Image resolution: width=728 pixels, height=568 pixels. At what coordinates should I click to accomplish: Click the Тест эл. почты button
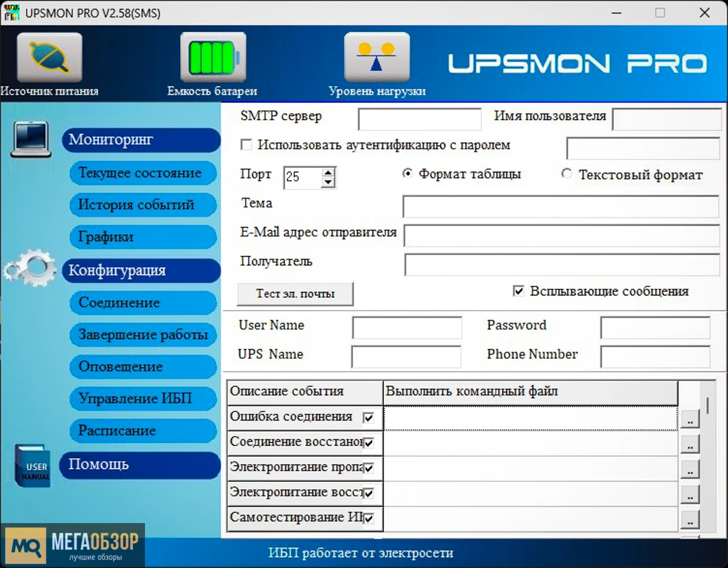[295, 294]
